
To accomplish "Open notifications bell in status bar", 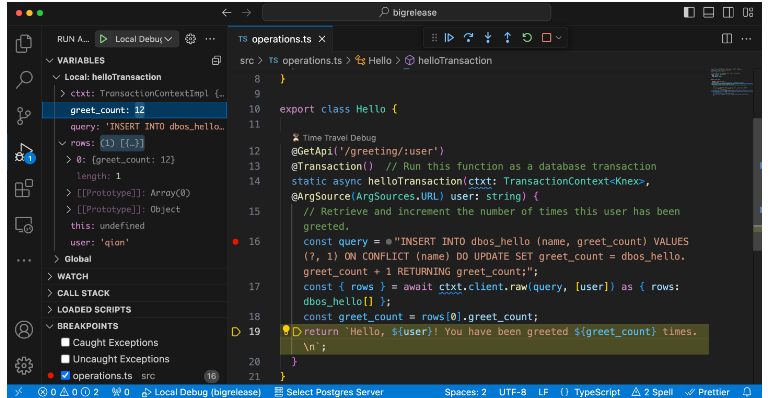I will [747, 392].
